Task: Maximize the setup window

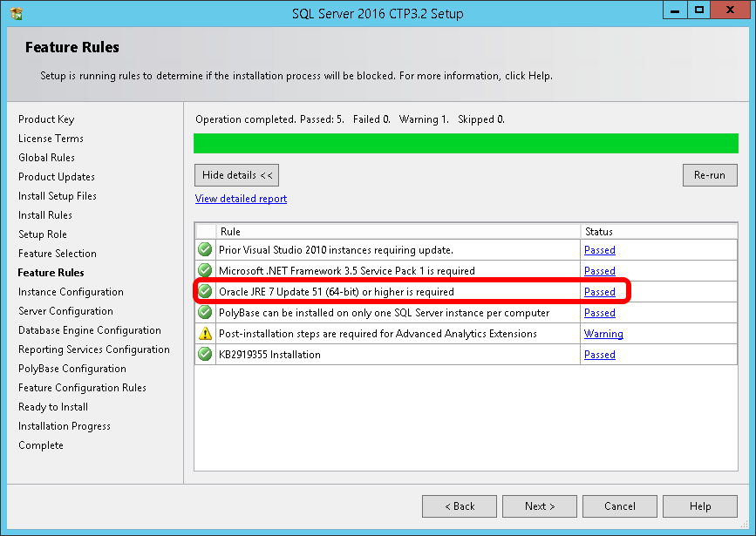Action: (x=698, y=10)
